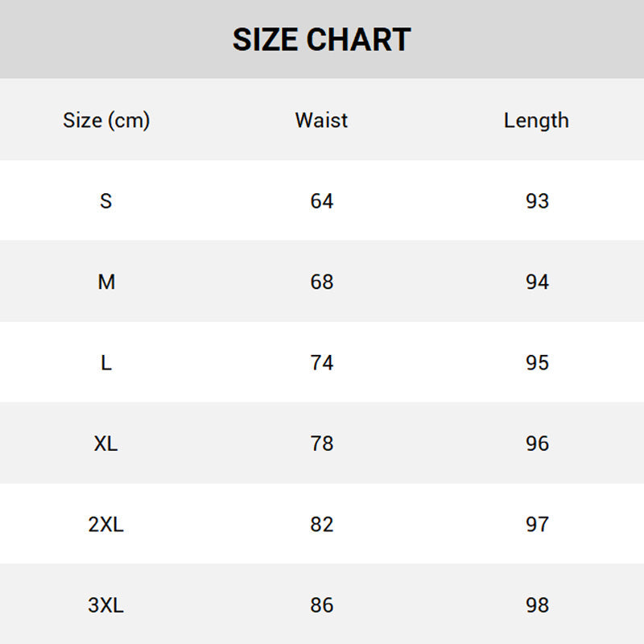Click the SIZE CHART title
This screenshot has width=644, height=644.
point(322,39)
